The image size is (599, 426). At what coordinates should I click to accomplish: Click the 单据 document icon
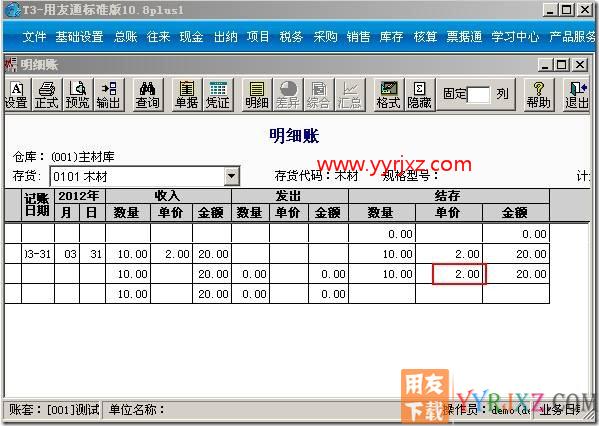point(187,95)
